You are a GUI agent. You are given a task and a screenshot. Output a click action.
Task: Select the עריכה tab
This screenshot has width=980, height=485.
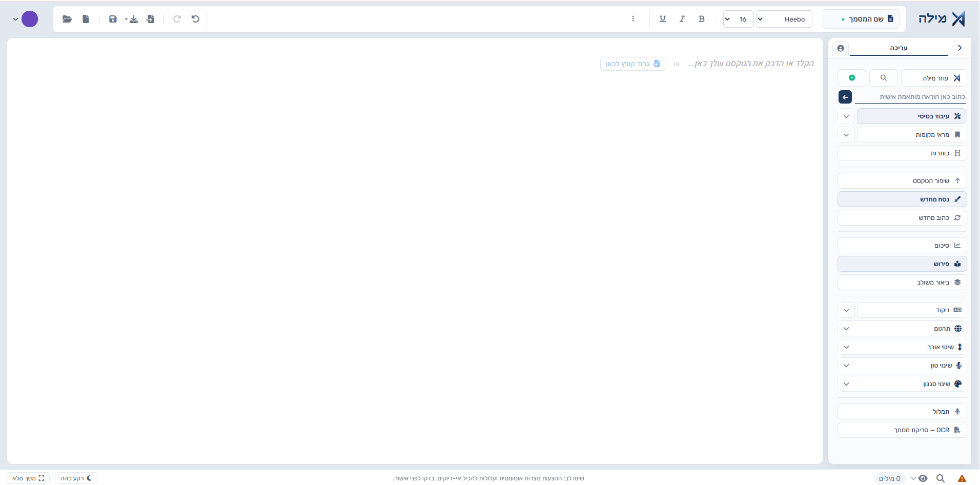899,48
